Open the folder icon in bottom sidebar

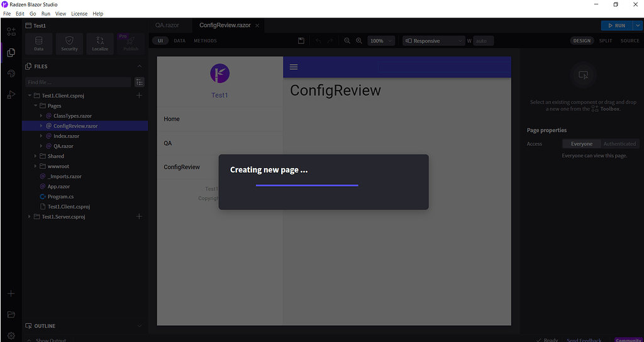click(x=11, y=314)
